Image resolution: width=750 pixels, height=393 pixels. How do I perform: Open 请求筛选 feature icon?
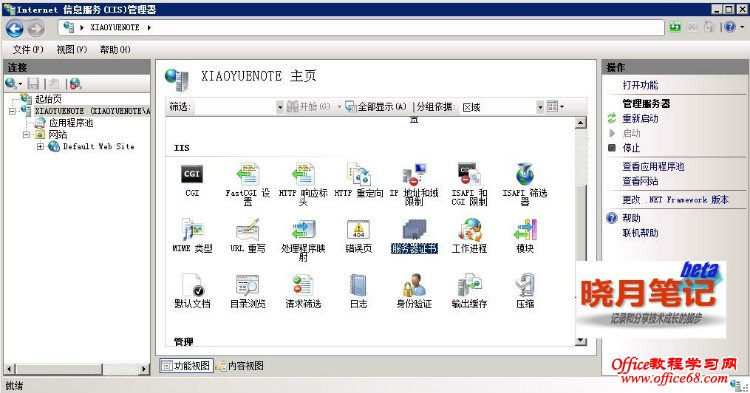[x=303, y=285]
